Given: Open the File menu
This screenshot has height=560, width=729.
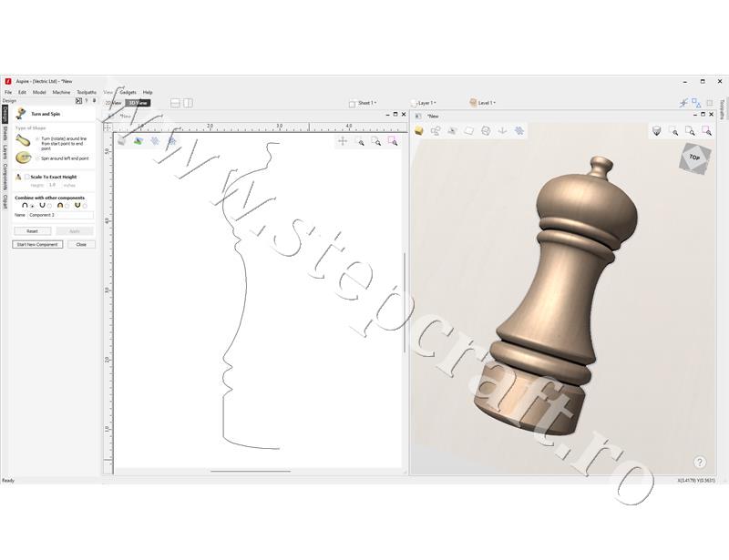Looking at the screenshot, I should (8, 93).
